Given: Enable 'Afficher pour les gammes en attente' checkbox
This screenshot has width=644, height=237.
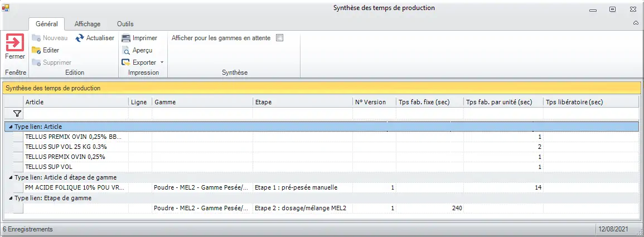Looking at the screenshot, I should click(280, 38).
